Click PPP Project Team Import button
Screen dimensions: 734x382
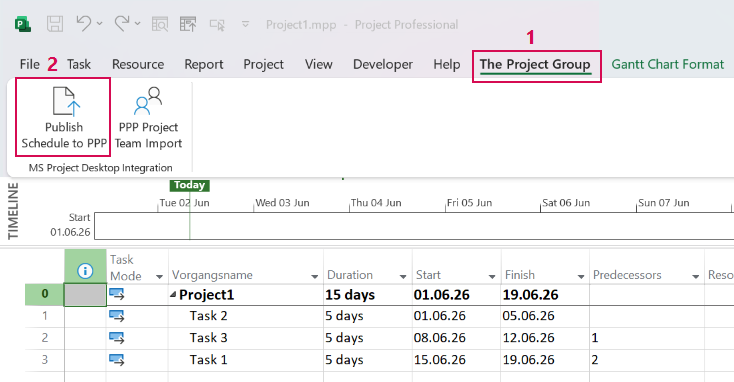click(148, 118)
